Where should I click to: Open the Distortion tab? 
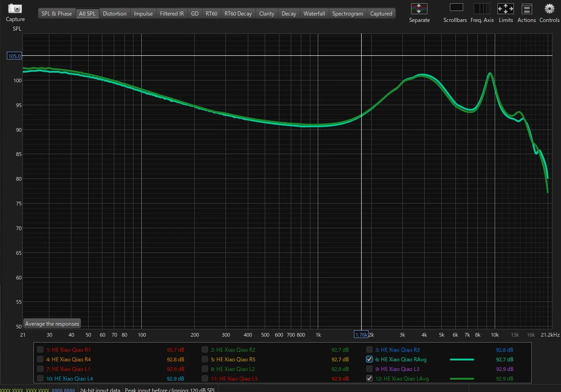(115, 14)
